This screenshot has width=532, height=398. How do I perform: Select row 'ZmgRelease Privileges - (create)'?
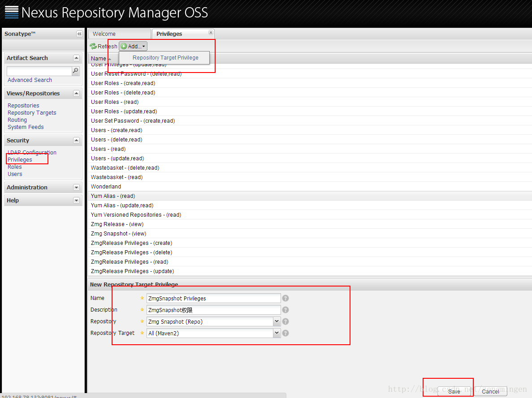tap(310, 243)
